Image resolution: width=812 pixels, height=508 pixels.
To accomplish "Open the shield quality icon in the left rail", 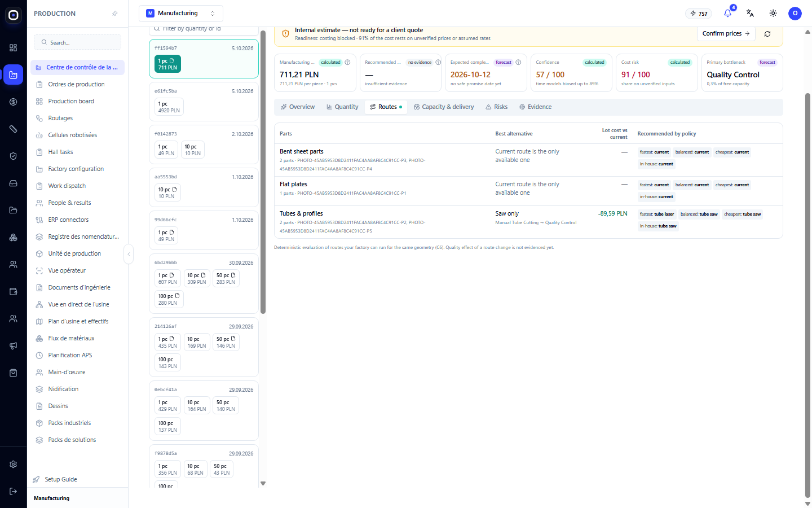I will (14, 156).
